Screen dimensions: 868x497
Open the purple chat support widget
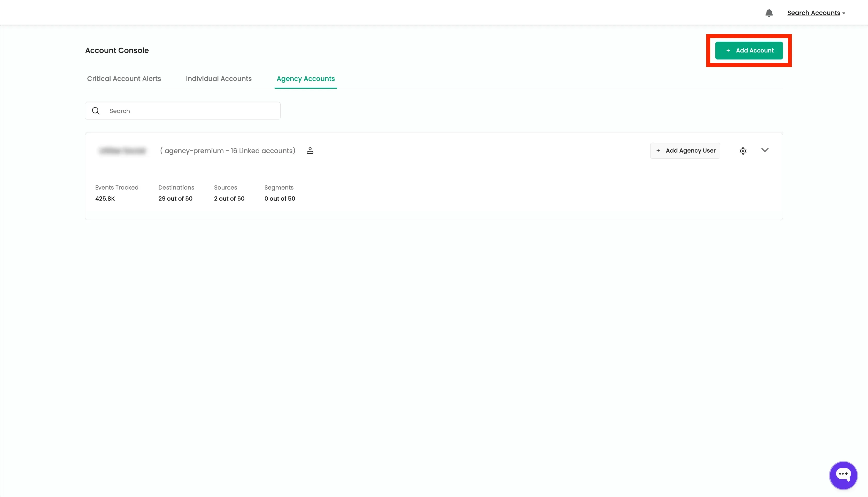coord(843,475)
